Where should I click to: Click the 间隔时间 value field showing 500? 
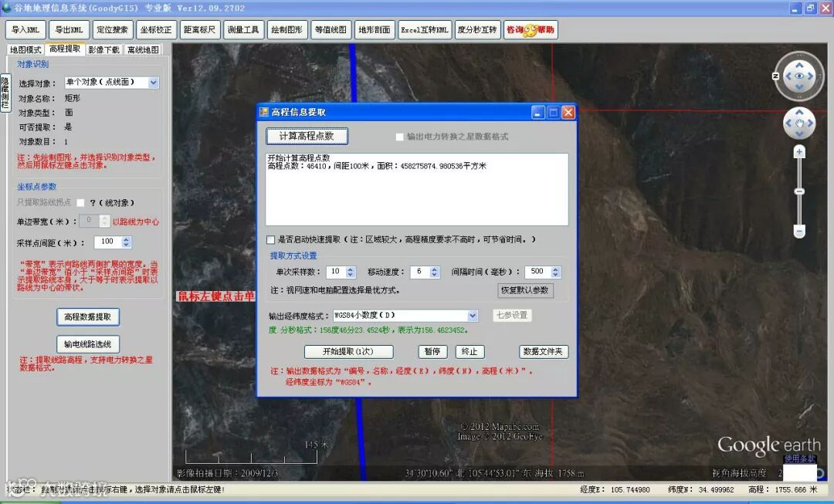pyautogui.click(x=538, y=272)
